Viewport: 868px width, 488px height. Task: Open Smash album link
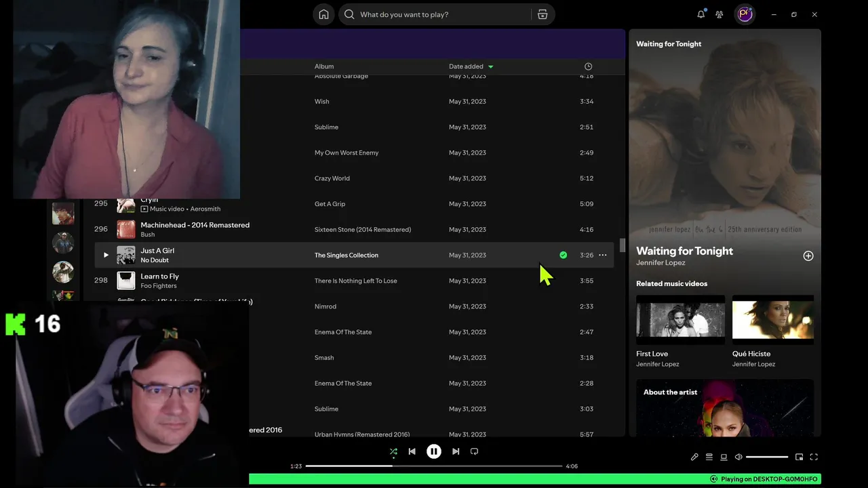tap(324, 358)
